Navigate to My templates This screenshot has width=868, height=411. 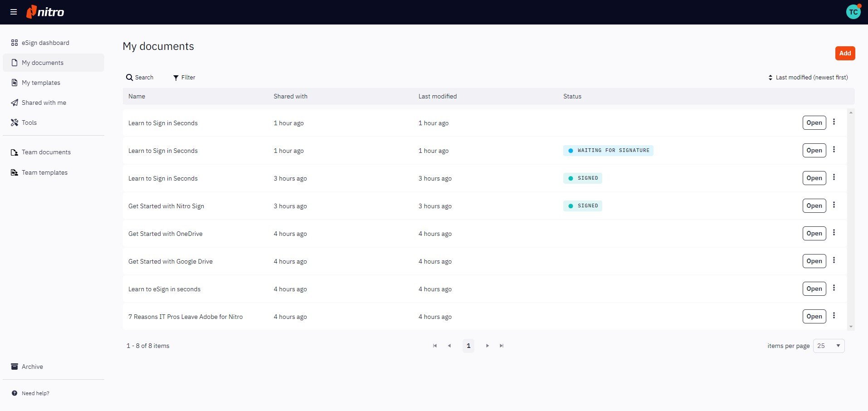(x=41, y=83)
